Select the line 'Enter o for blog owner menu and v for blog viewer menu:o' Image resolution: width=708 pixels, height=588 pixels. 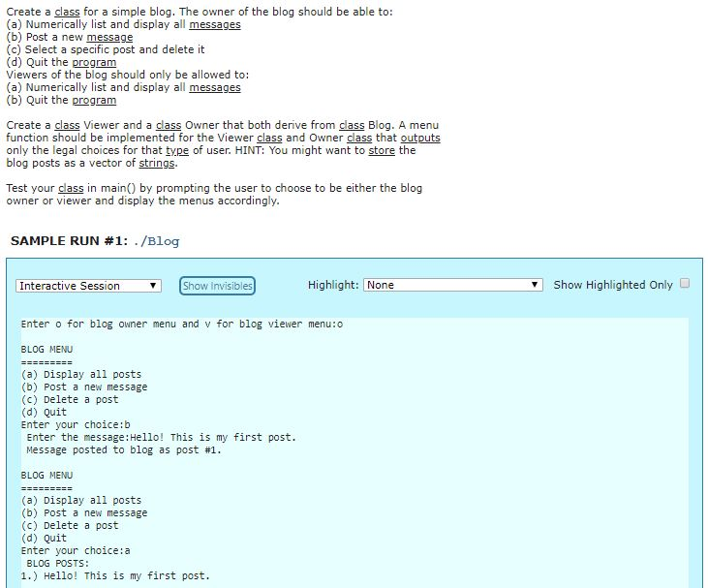[x=182, y=325]
